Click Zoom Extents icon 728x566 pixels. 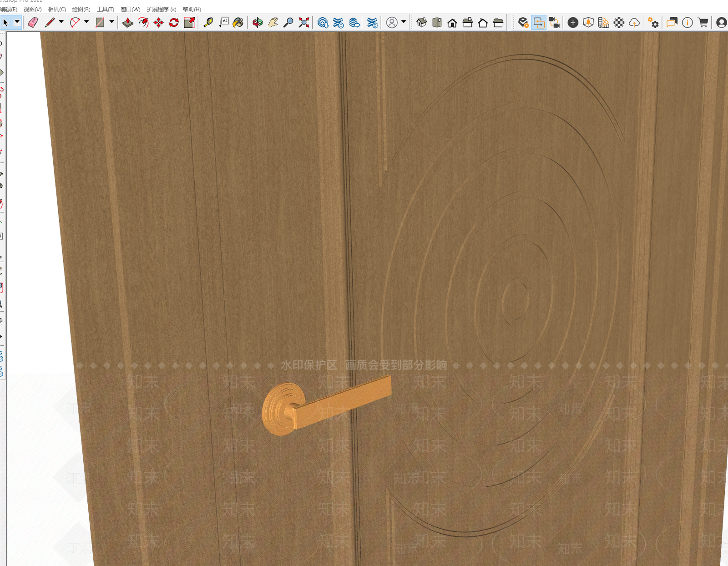click(304, 22)
